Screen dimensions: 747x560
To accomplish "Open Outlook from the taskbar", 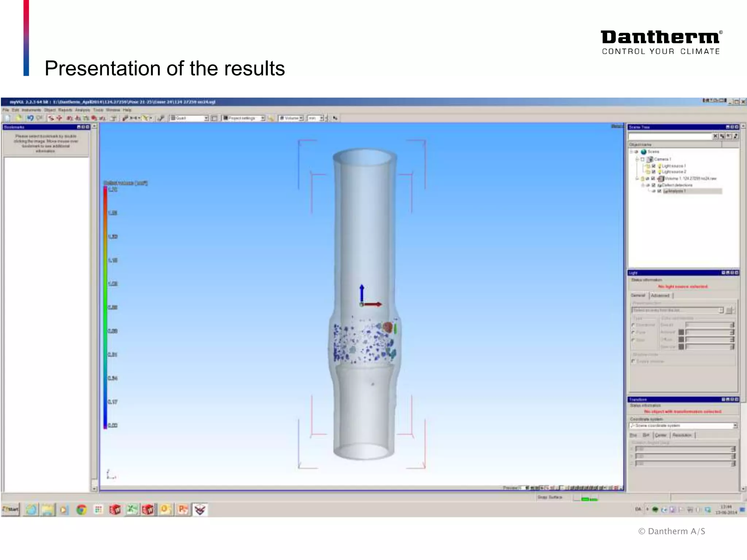I will click(165, 510).
